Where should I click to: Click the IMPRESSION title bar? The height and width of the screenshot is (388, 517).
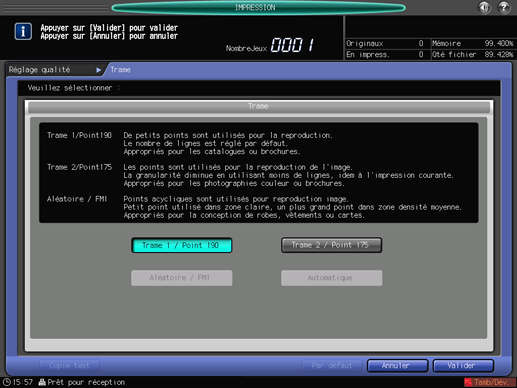258,8
